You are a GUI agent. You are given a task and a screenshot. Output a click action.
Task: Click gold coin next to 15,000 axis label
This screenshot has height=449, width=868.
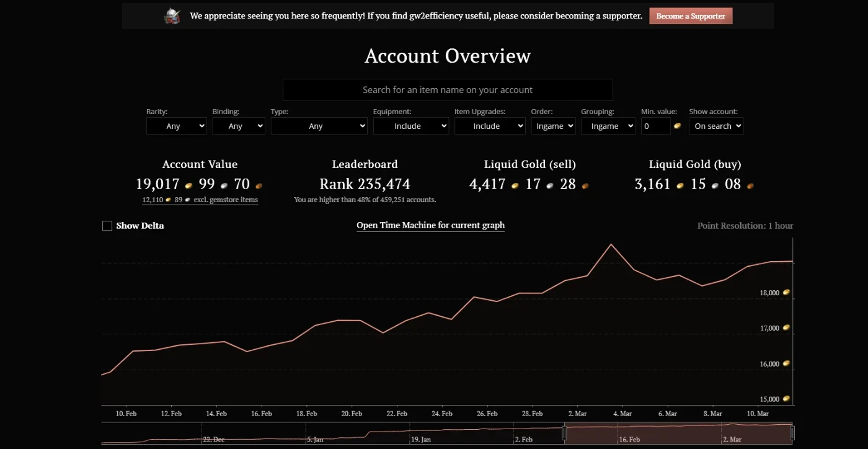[x=786, y=399]
